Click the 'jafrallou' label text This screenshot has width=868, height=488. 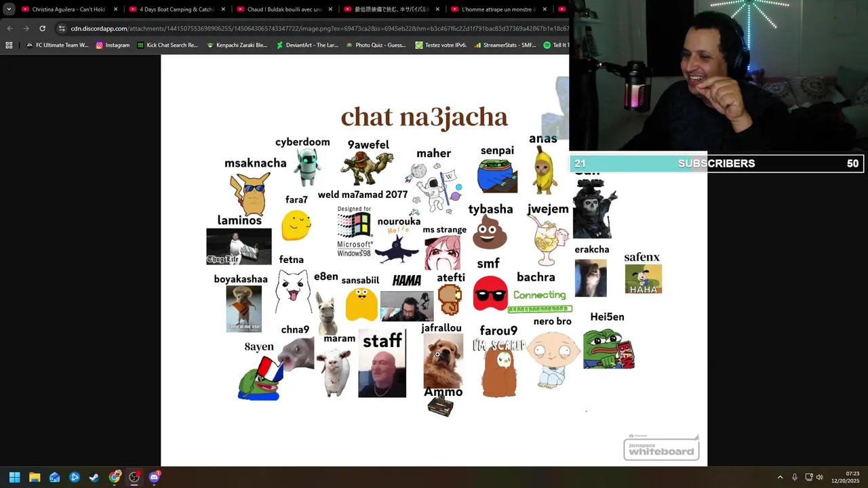pos(441,328)
